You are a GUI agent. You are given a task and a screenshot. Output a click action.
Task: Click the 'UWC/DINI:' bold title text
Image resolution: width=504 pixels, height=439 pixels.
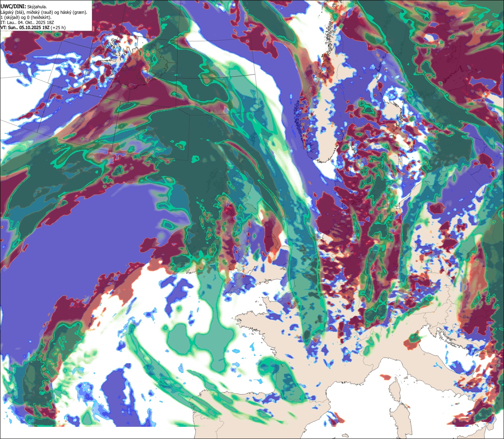point(13,7)
